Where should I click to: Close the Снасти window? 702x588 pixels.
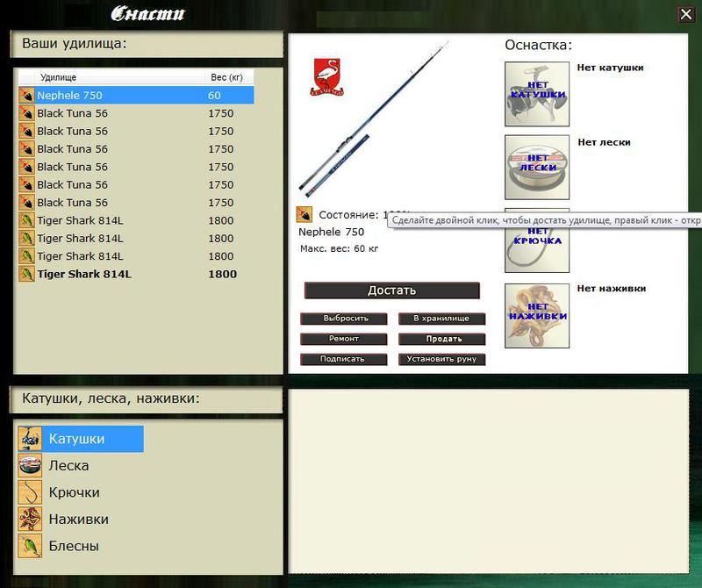(x=686, y=14)
